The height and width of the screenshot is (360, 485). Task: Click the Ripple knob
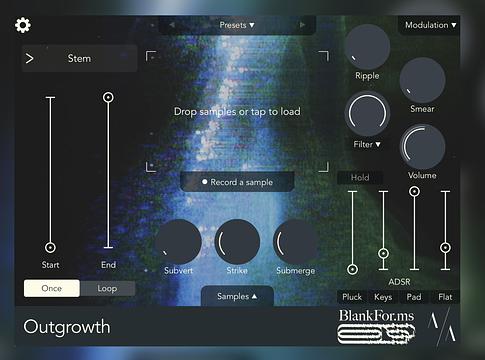[367, 47]
